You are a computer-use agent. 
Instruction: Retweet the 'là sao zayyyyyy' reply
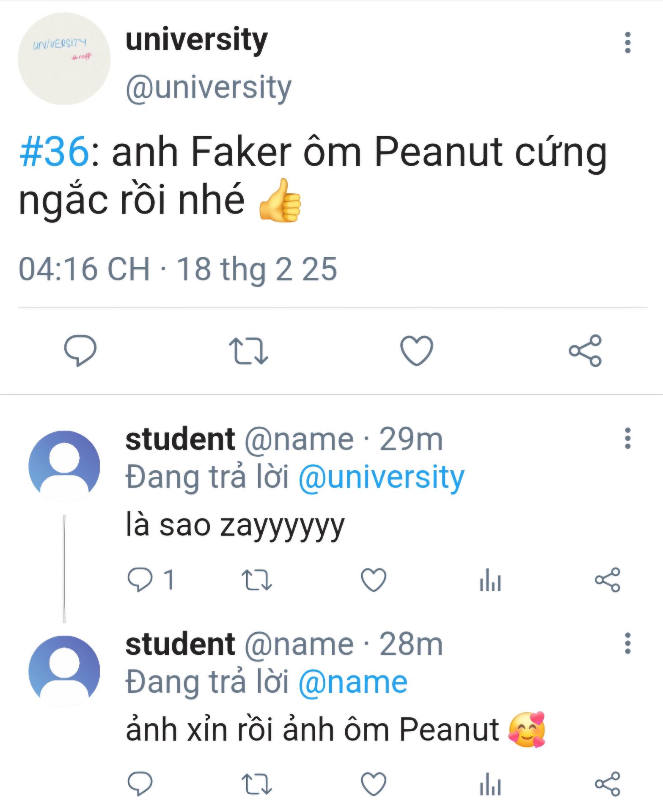pyautogui.click(x=256, y=579)
